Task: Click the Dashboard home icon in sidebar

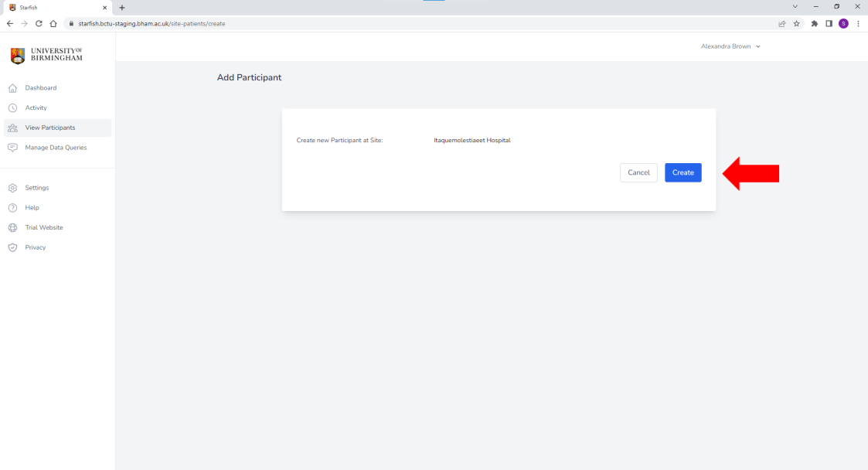Action: (x=12, y=88)
